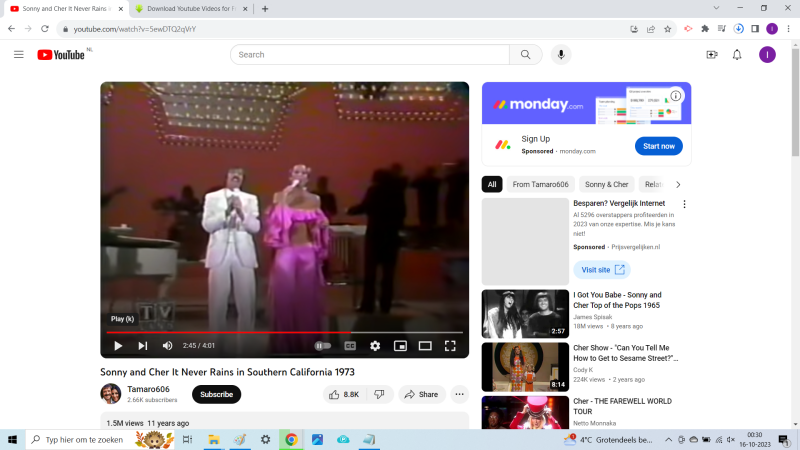
Task: Open the Chrome profile avatar
Action: tap(772, 29)
